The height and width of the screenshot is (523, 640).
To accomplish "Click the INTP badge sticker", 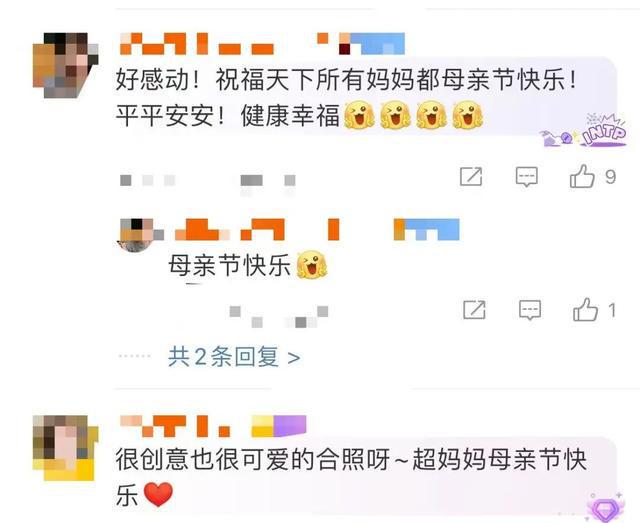I will (584, 131).
